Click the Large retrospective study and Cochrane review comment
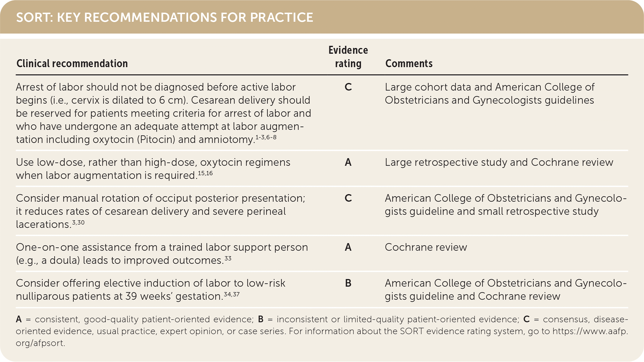 pos(499,163)
